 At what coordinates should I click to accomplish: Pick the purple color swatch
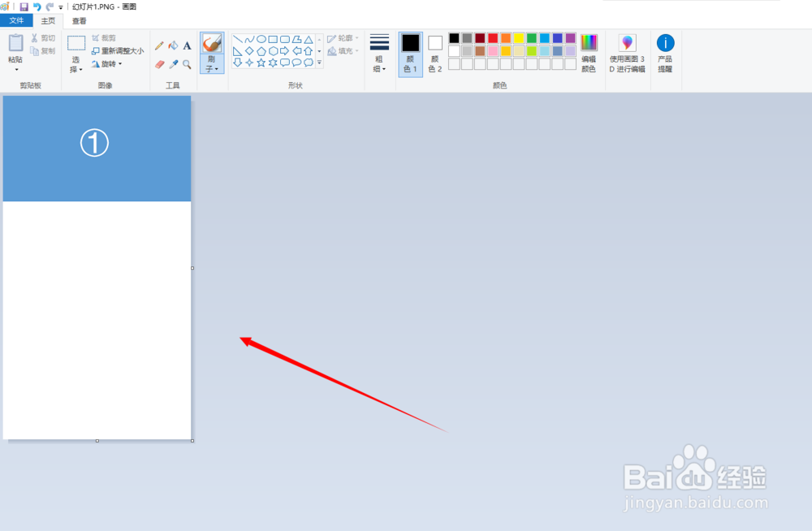coord(570,38)
